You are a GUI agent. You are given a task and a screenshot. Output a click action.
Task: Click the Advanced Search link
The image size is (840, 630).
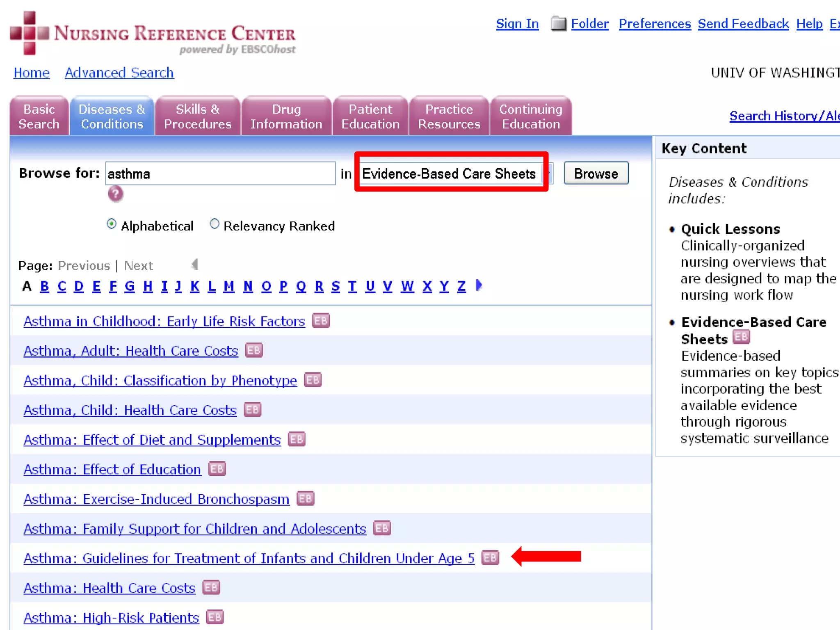tap(119, 73)
